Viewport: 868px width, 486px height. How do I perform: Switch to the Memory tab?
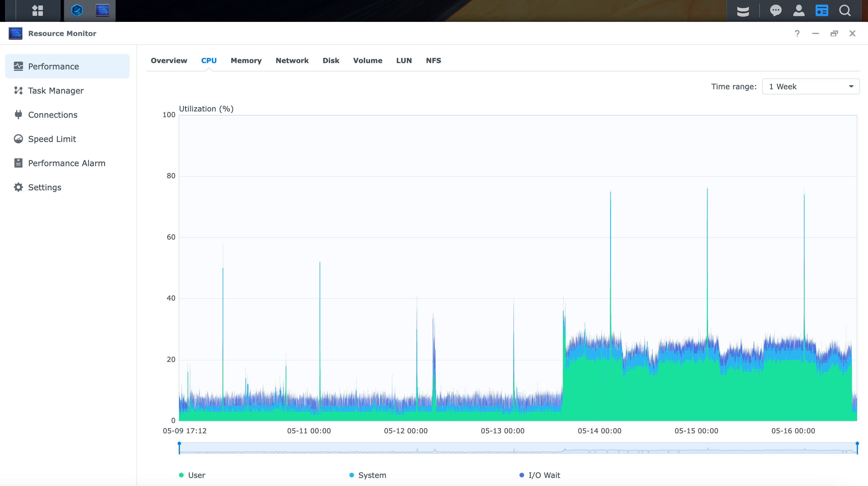point(246,61)
